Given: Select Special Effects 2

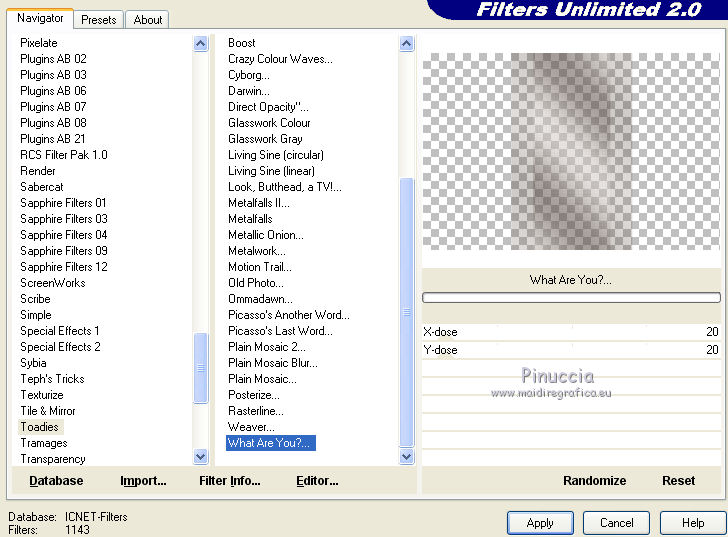Looking at the screenshot, I should 60,347.
